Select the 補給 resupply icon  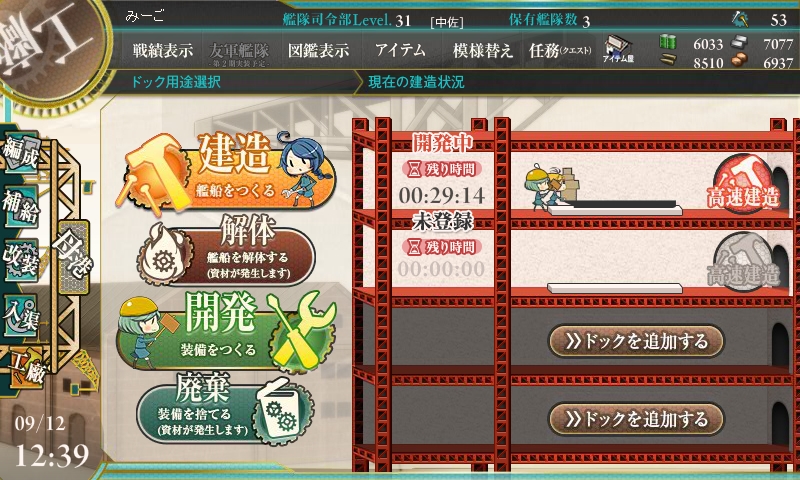(x=21, y=206)
